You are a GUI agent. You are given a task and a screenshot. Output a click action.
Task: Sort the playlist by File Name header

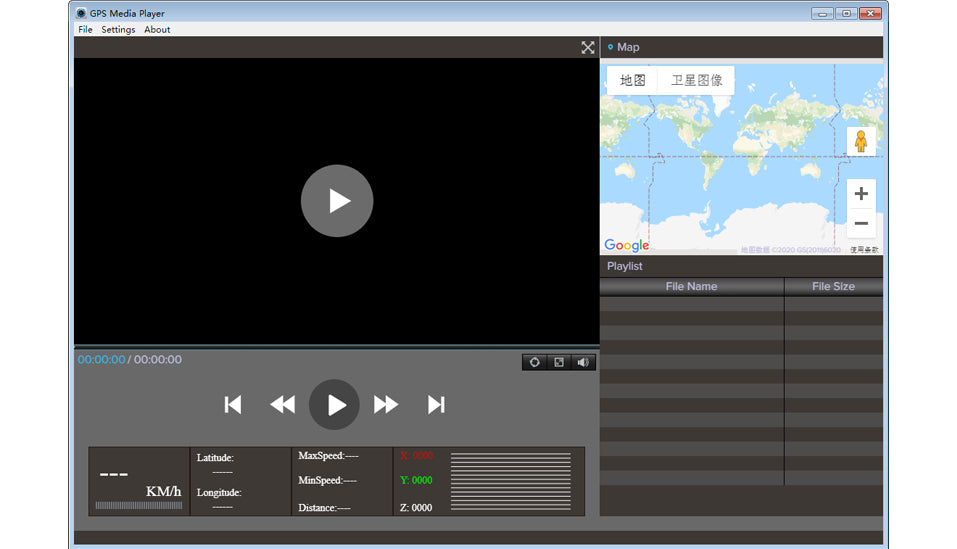(691, 286)
